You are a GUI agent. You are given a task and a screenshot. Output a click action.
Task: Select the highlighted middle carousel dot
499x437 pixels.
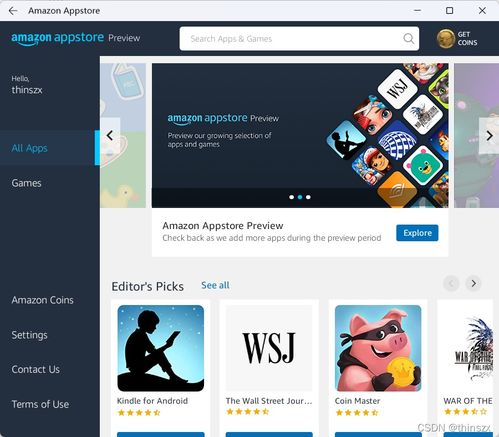tap(300, 197)
